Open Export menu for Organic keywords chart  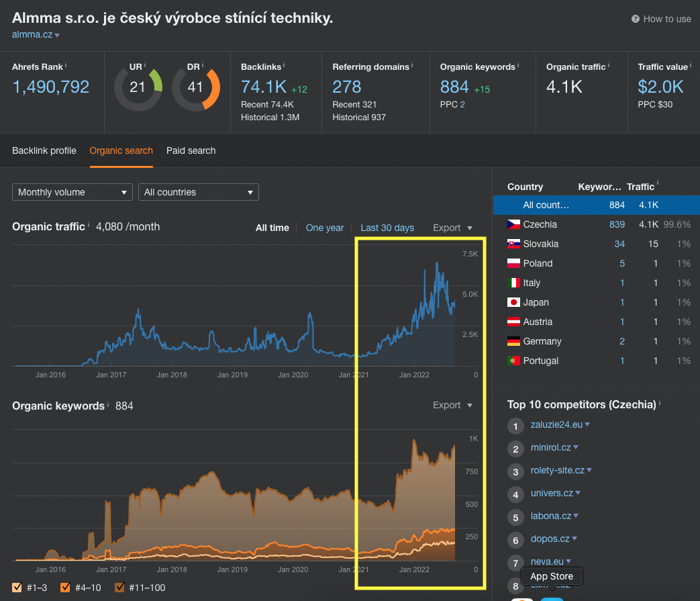click(452, 405)
